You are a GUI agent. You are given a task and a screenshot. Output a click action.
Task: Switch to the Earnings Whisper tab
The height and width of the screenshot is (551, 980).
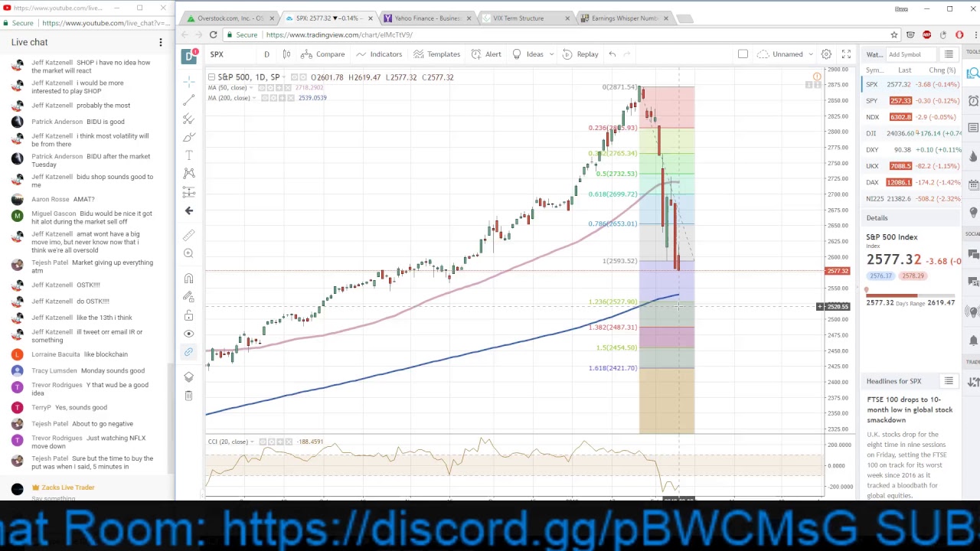(624, 18)
